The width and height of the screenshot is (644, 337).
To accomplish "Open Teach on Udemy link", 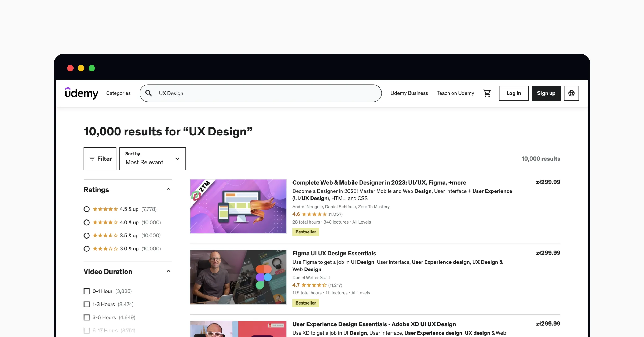I will [455, 93].
